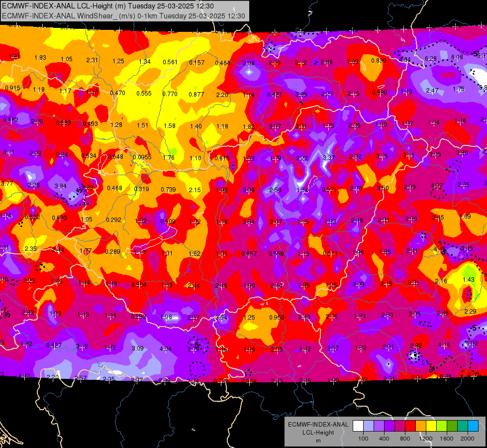The width and height of the screenshot is (487, 448).
Task: Click the wind shear value 3.84
Action: click(x=61, y=186)
